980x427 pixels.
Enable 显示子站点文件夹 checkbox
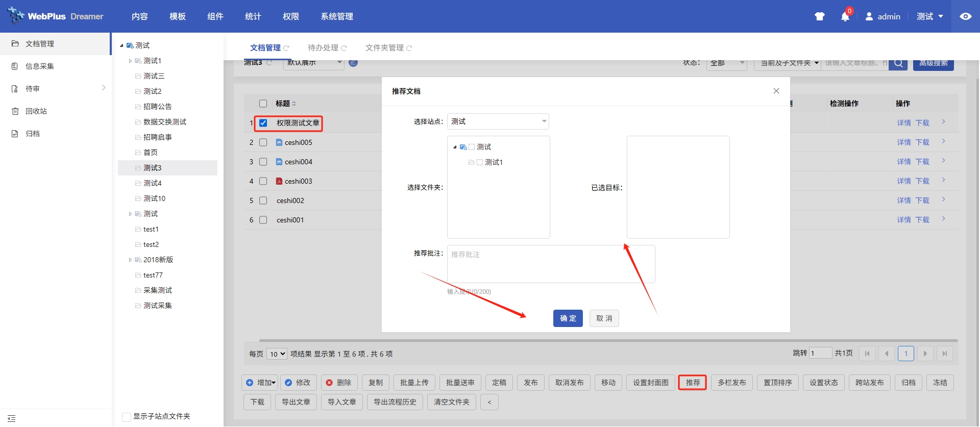pos(127,417)
